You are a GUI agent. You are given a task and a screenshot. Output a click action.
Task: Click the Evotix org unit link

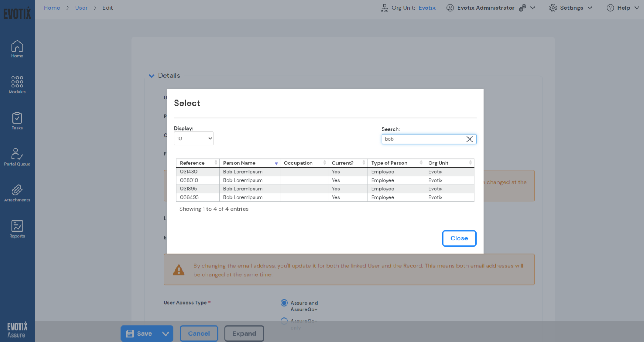pos(427,8)
